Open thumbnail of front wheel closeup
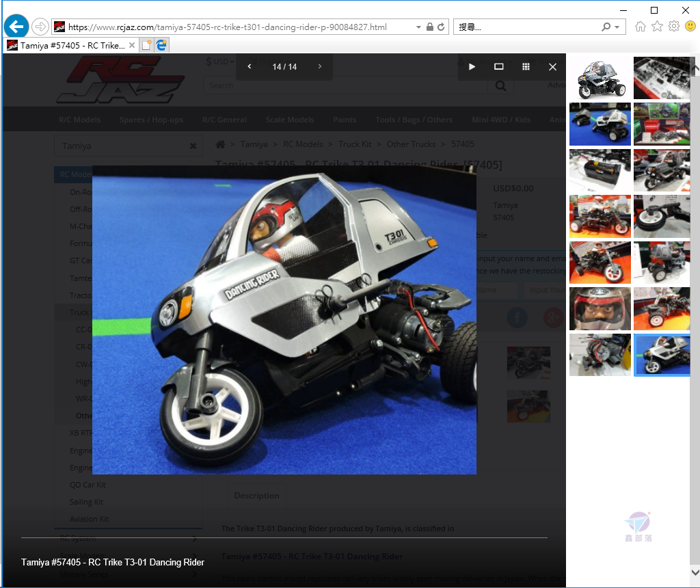 [x=662, y=217]
